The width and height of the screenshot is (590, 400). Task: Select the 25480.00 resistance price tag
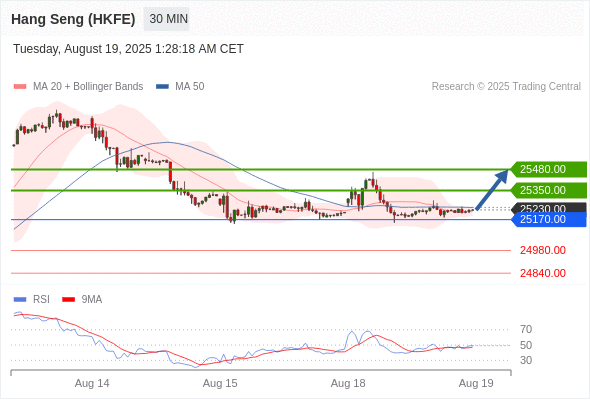click(549, 169)
